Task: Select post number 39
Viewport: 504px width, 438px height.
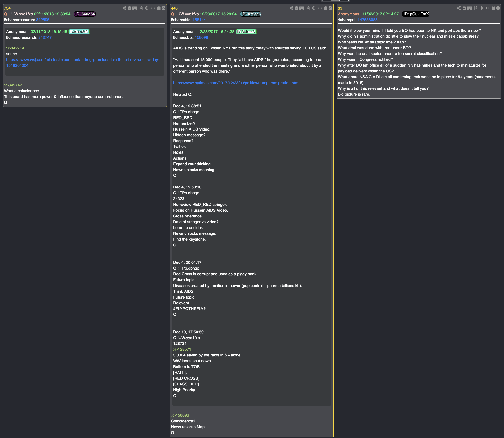Action: click(x=340, y=8)
